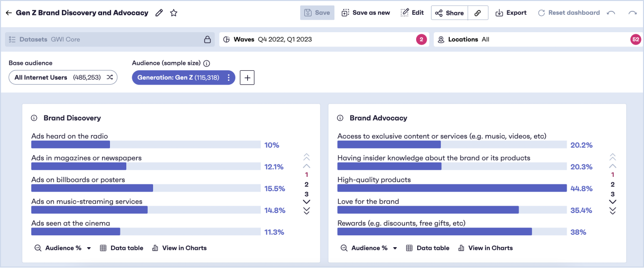The width and height of the screenshot is (644, 268).
Task: Go to next page in Brand Discovery
Action: pyautogui.click(x=307, y=202)
